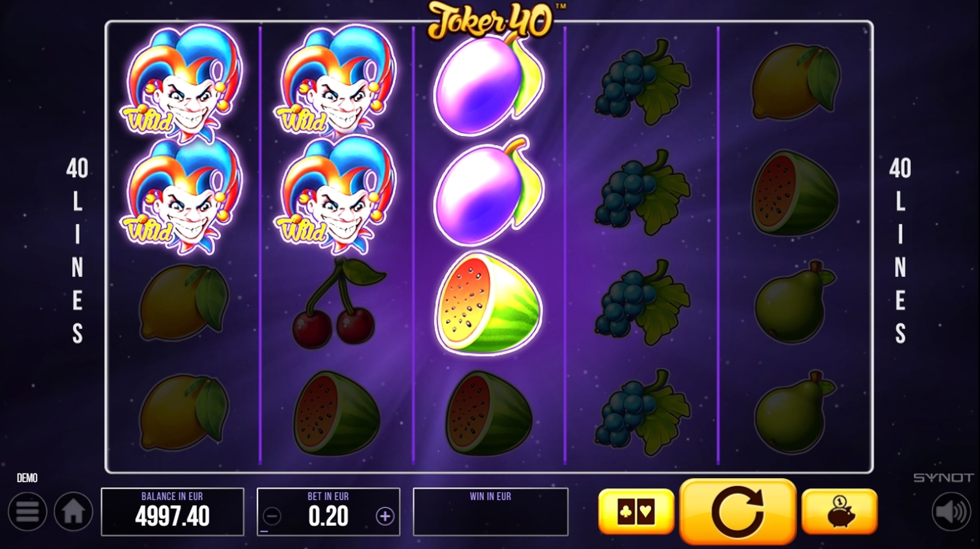Click the left 40 LINES indicator

[x=77, y=250]
